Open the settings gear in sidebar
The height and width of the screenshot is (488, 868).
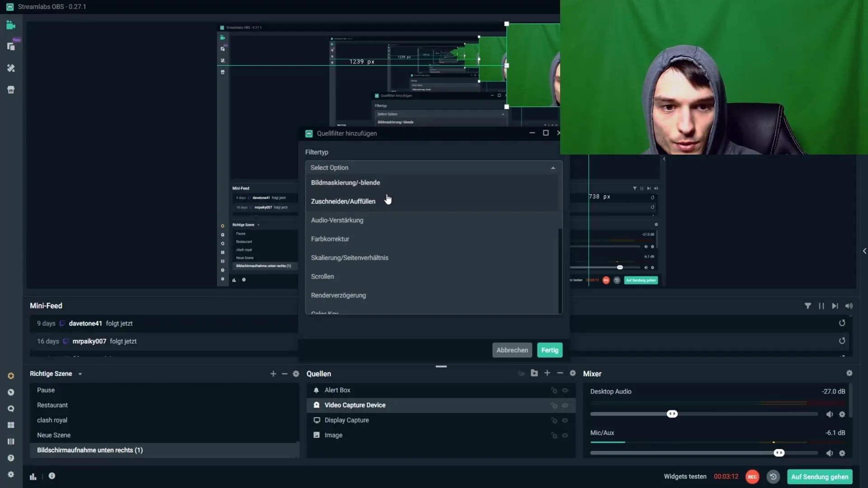tap(11, 474)
